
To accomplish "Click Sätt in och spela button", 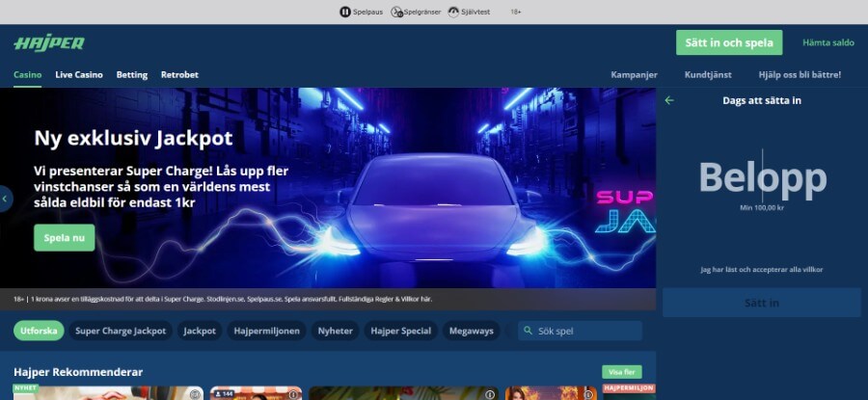I will point(729,42).
